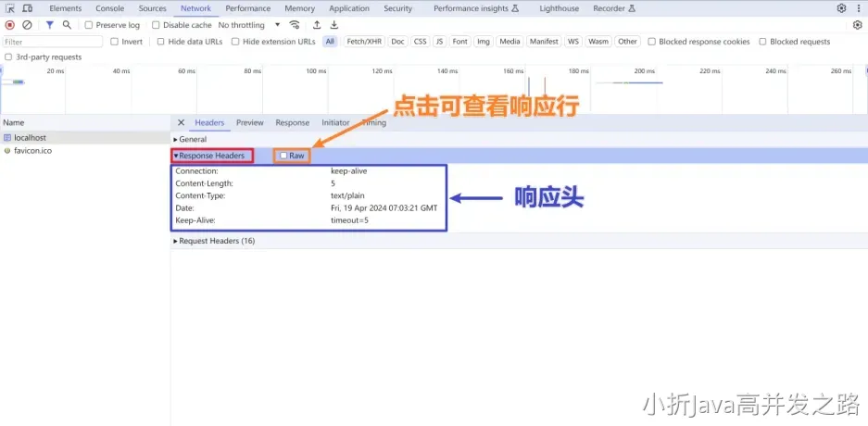Collapse the Response Headers section
This screenshot has width=868, height=426.
[x=211, y=156]
